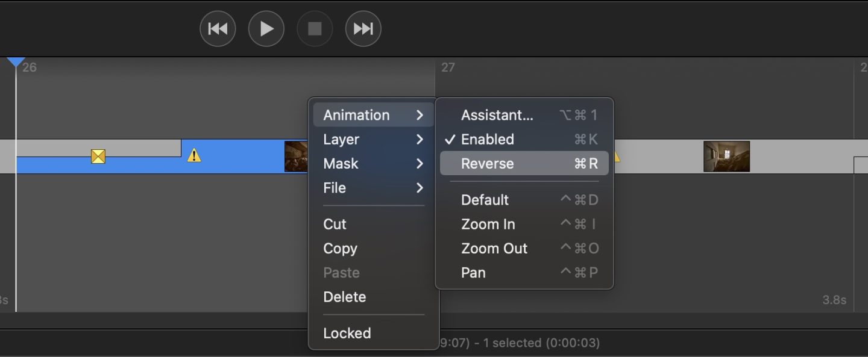The height and width of the screenshot is (357, 868).
Task: Click Copy in the context menu
Action: point(340,249)
